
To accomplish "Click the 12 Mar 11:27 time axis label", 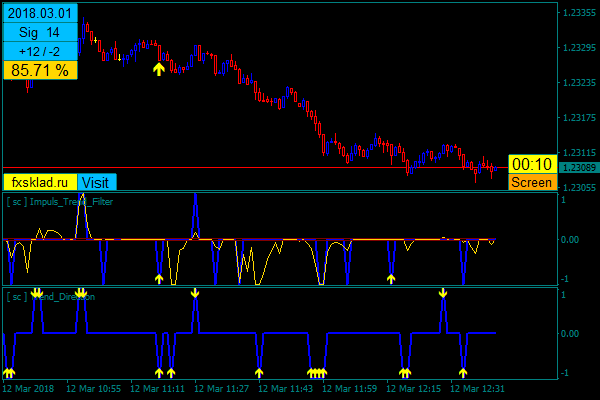I will coord(222,389).
